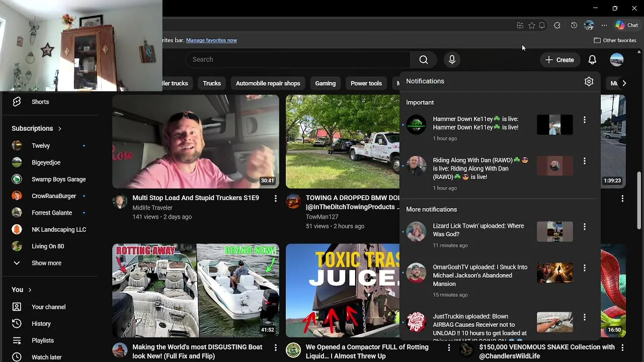Select the Automobile repair shops chip
This screenshot has height=362, width=644.
[x=268, y=83]
